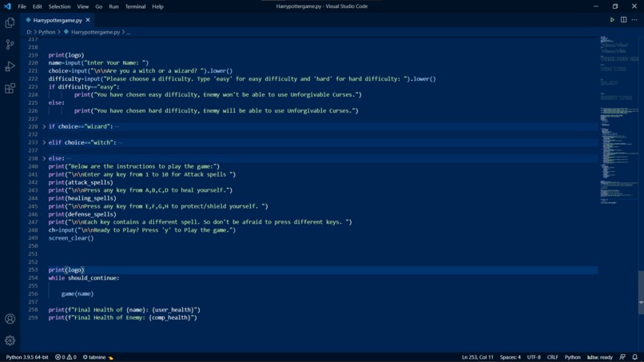The height and width of the screenshot is (362, 644).
Task: Open the Terminal menu
Action: [135, 6]
